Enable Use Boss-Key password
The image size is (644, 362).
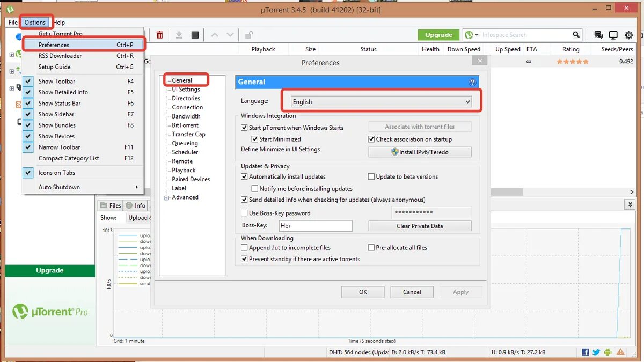244,213
